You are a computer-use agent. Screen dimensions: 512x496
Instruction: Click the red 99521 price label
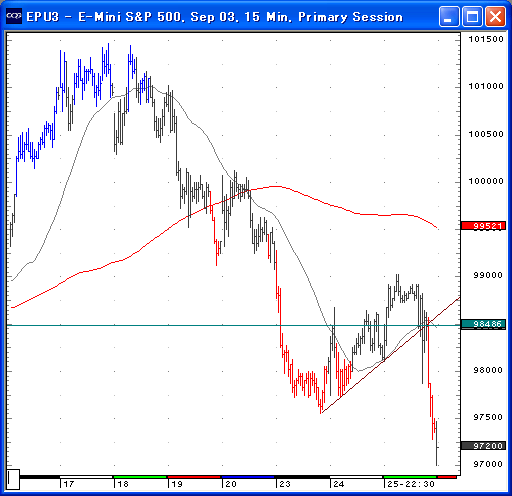coord(484,226)
